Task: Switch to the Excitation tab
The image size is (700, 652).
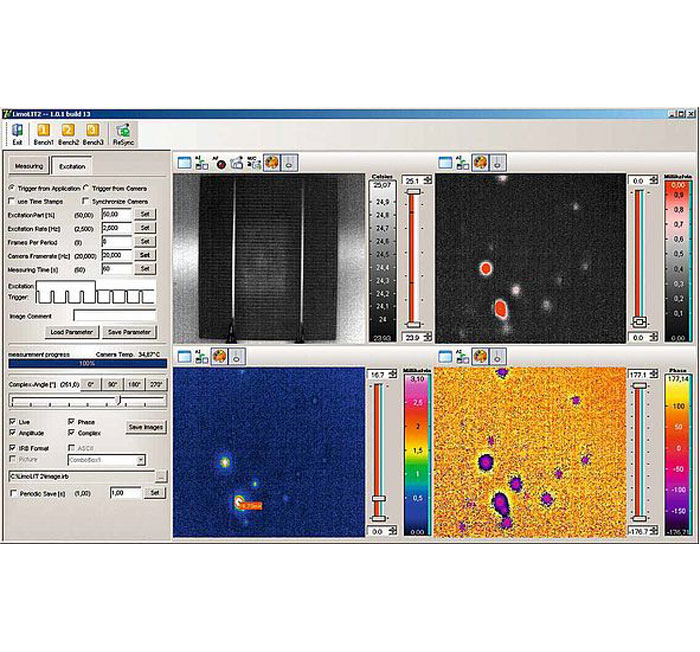Action: pos(72,166)
